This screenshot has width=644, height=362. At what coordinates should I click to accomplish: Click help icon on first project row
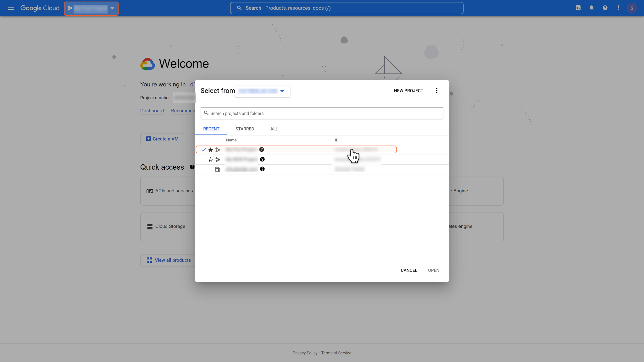pos(262,150)
